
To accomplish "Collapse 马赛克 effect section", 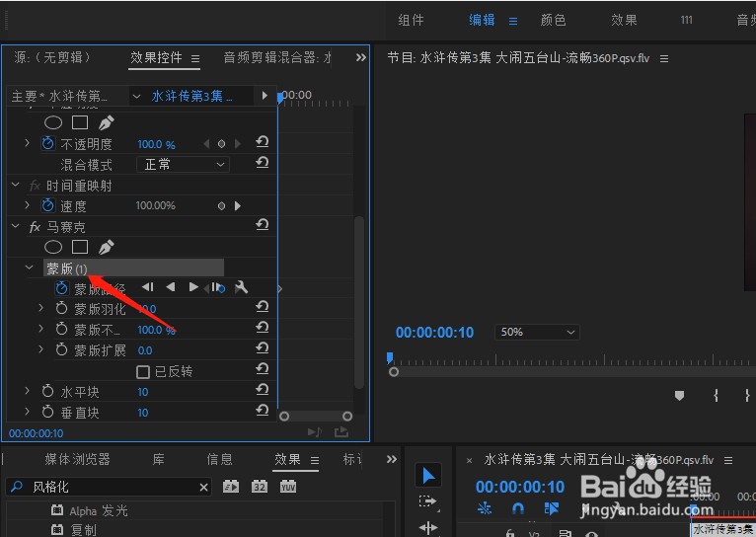I will (16, 226).
